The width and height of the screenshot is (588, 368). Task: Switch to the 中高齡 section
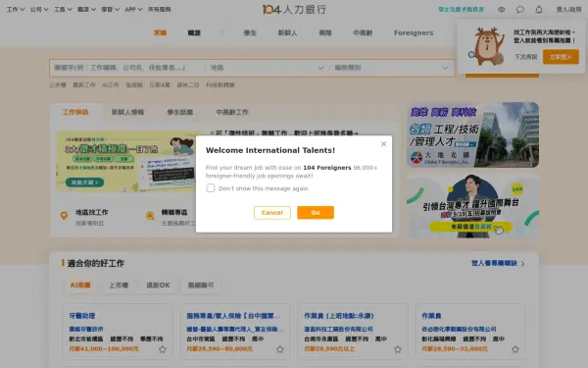(x=363, y=32)
